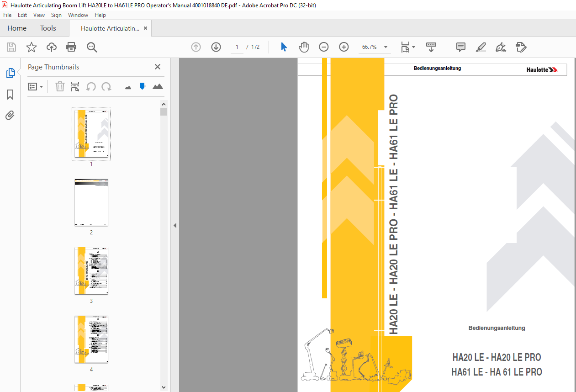This screenshot has height=392, width=576.
Task: Click 'HA20 LE - HA20 LE PRO' title text
Action: [x=497, y=357]
